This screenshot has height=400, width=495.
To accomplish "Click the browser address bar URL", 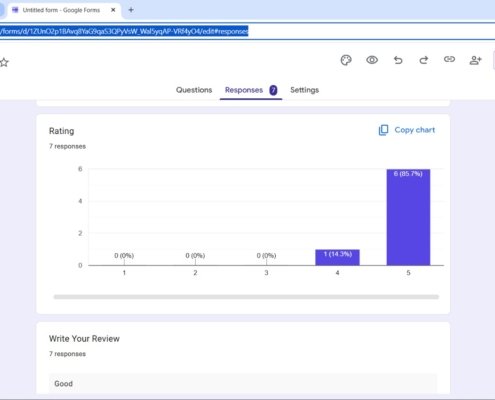I will tap(124, 31).
